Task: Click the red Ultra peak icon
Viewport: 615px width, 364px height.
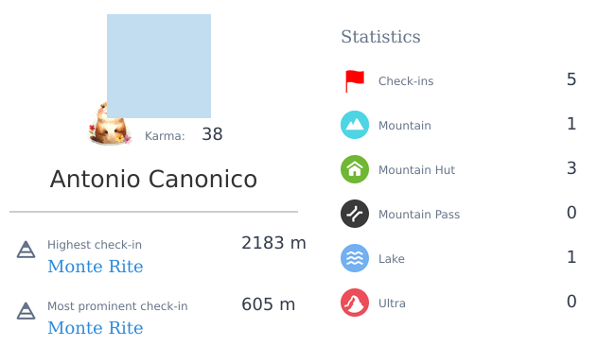Action: pos(355,303)
